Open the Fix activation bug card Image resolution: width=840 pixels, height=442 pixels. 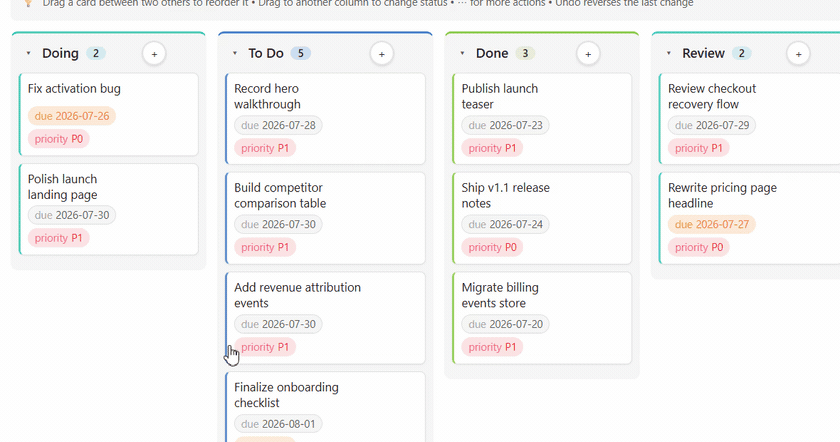[109, 115]
